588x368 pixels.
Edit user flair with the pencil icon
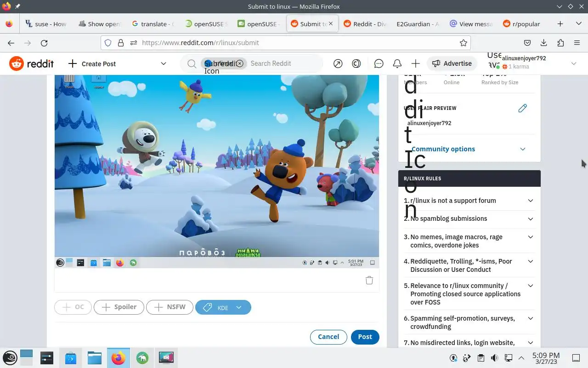522,108
